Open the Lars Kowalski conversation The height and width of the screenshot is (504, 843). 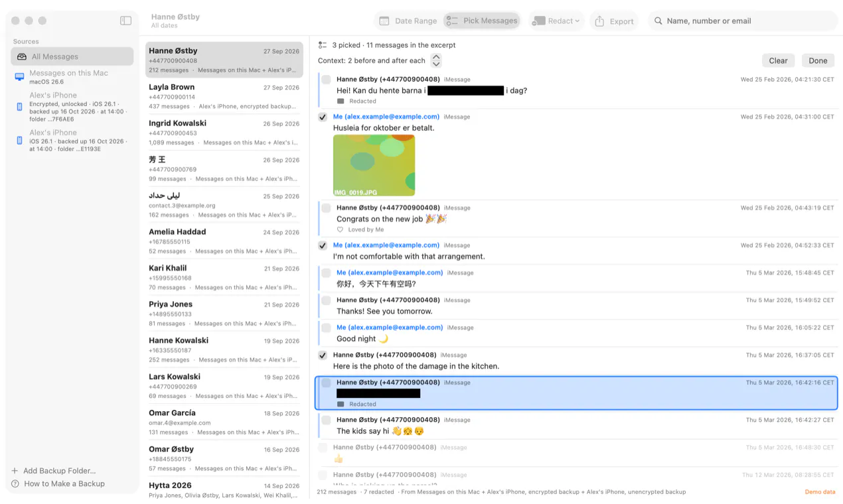click(x=224, y=386)
